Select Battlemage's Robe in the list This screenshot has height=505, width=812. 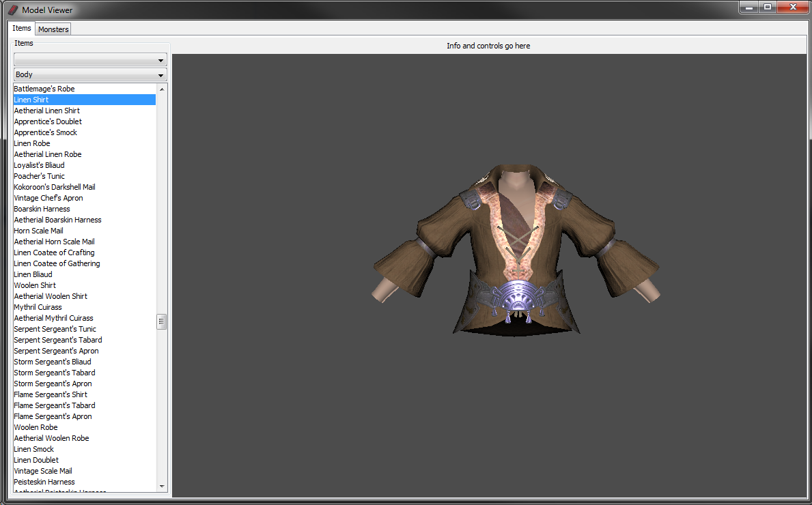click(x=85, y=89)
